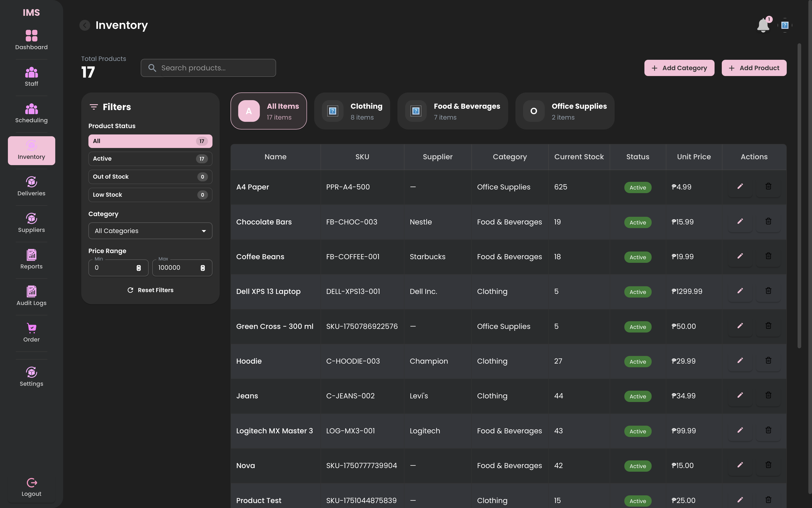This screenshot has width=812, height=508.
Task: Delete the Nova product
Action: click(x=768, y=465)
